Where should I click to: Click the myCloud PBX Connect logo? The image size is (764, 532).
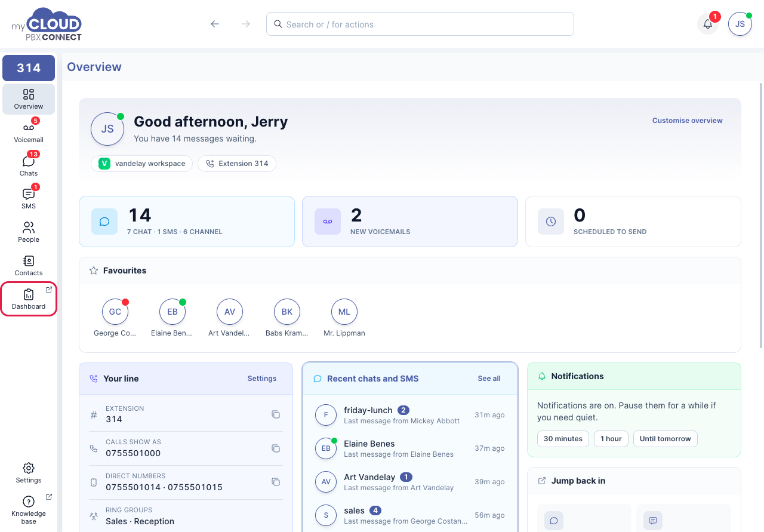(47, 24)
